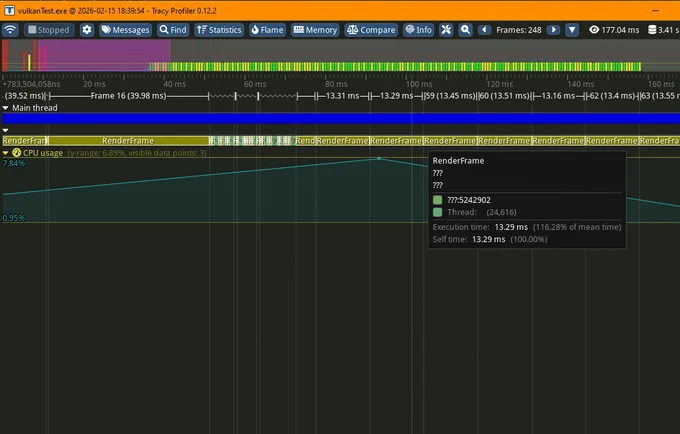Viewport: 680px width, 434px height.
Task: Select the 13.29 ms frame label
Action: 396,95
